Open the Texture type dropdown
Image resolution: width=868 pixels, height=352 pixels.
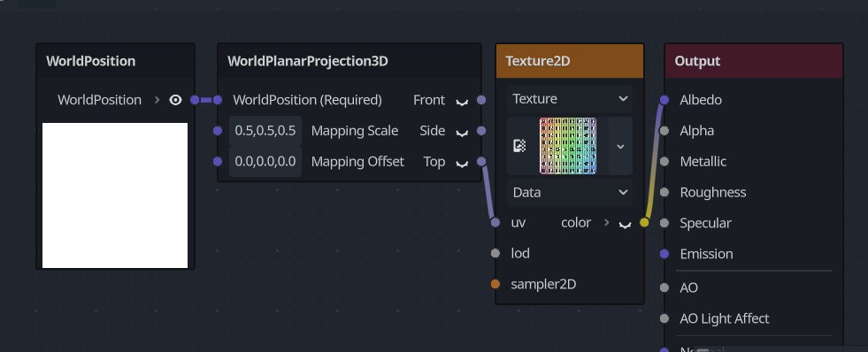(x=570, y=99)
